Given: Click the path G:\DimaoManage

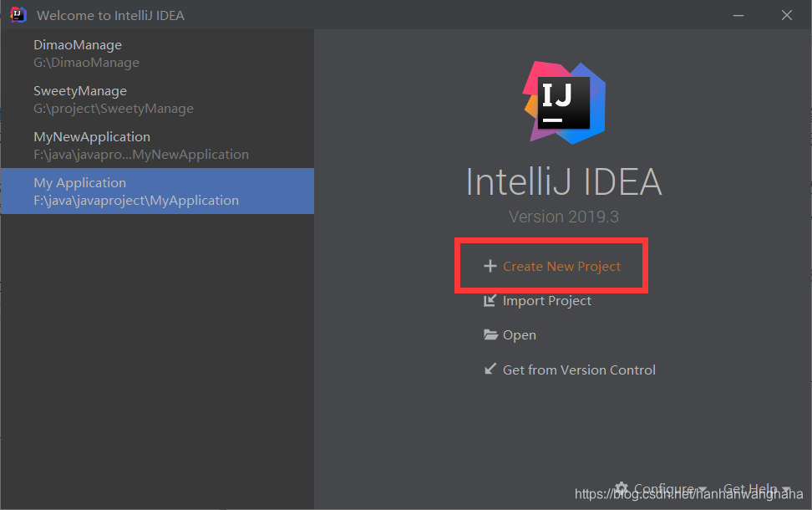Looking at the screenshot, I should (x=87, y=63).
